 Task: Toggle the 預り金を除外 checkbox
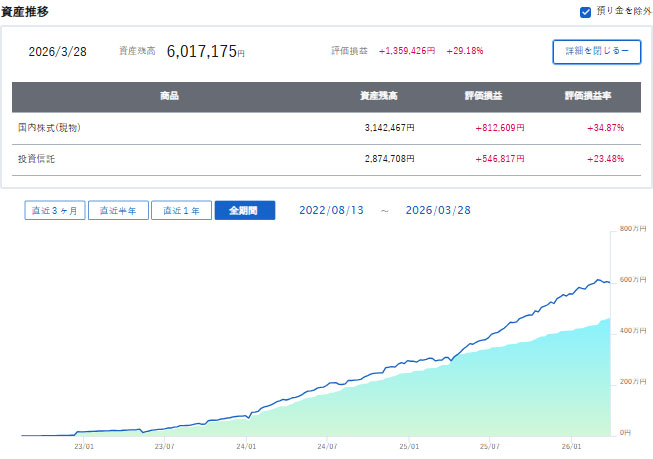(585, 12)
